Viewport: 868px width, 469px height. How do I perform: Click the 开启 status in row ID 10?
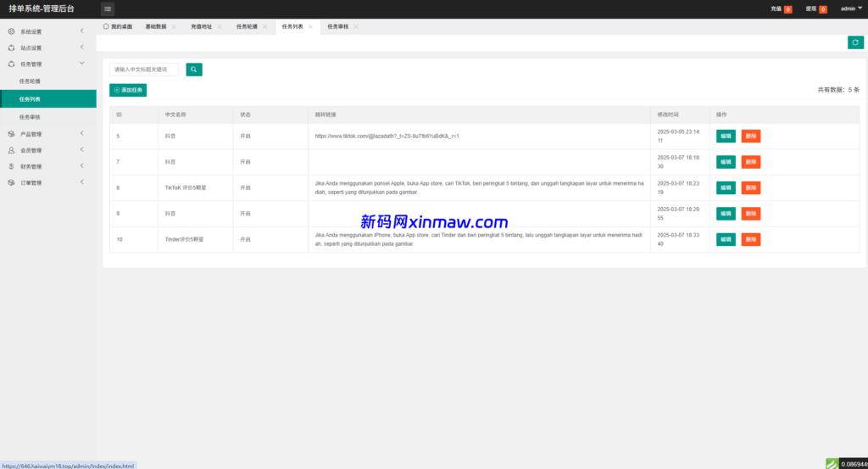pyautogui.click(x=245, y=240)
